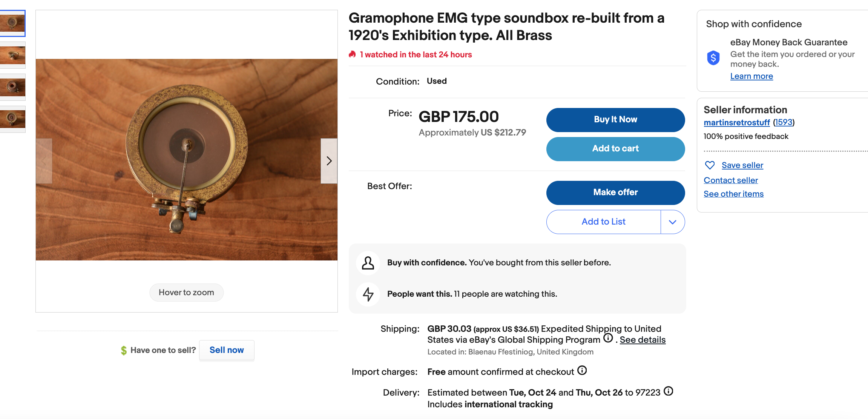This screenshot has height=419, width=868.
Task: Click the previous image arrow on photo
Action: 44,161
